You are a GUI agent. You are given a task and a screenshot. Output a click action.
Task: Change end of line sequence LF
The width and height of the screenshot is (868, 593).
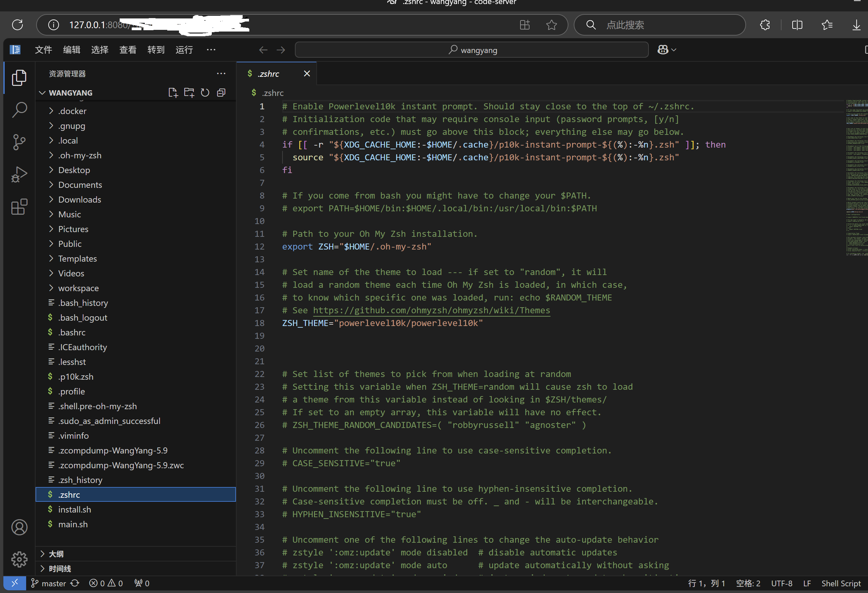pos(807,583)
